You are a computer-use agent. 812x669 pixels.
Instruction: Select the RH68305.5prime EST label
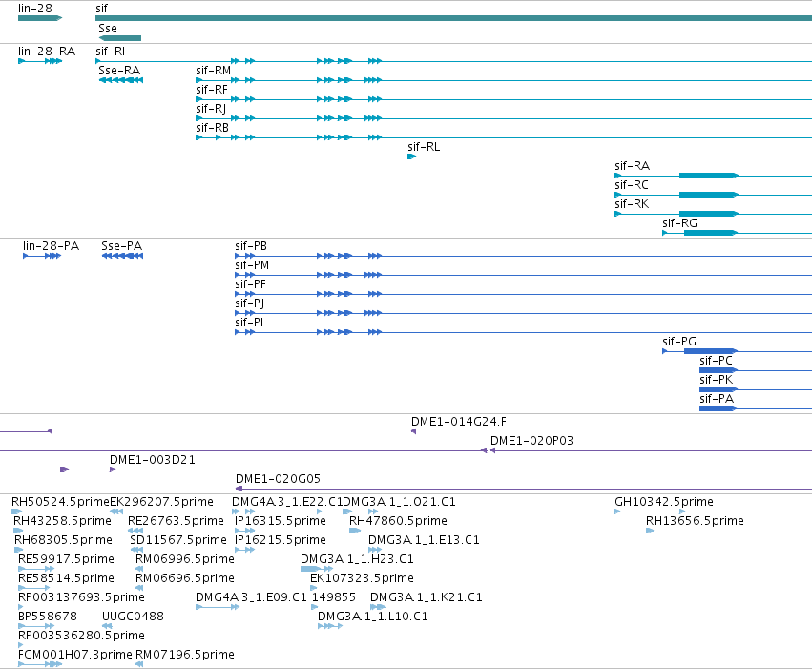tap(63, 540)
